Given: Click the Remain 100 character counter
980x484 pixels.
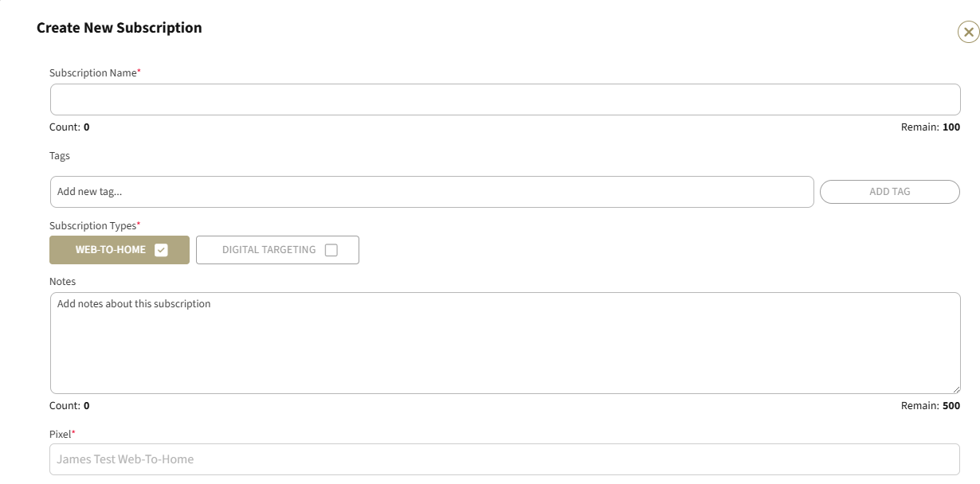Looking at the screenshot, I should [931, 127].
